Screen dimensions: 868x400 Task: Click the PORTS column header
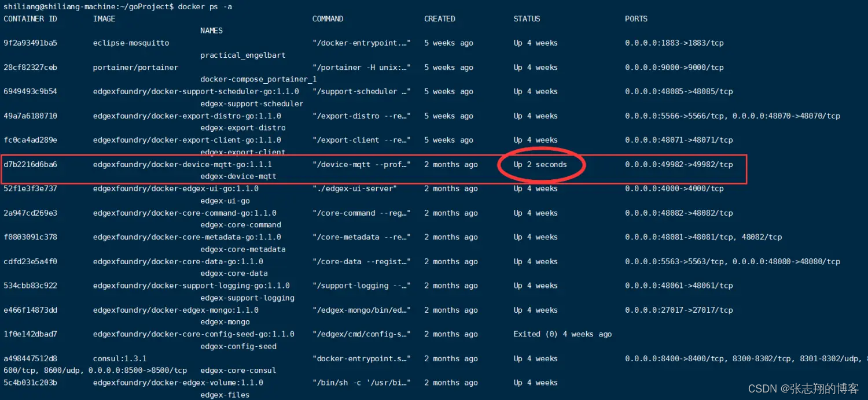[635, 18]
